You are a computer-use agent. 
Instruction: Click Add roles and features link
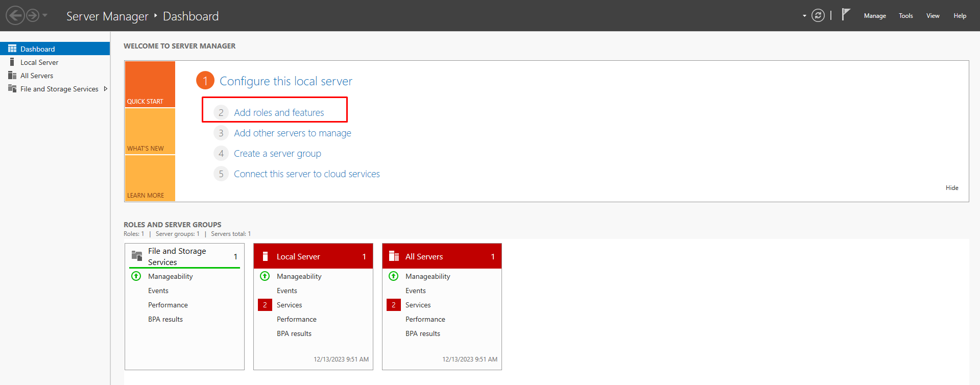279,112
